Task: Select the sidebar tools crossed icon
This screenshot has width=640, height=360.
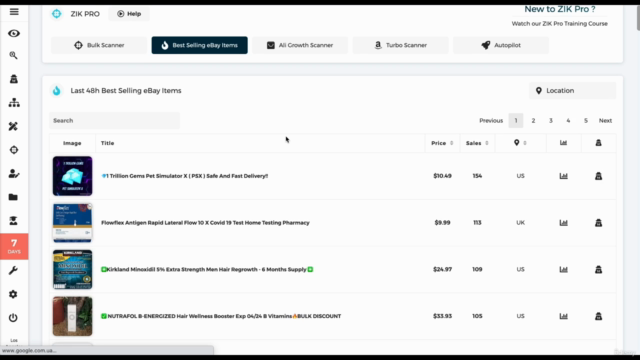Action: [x=13, y=126]
